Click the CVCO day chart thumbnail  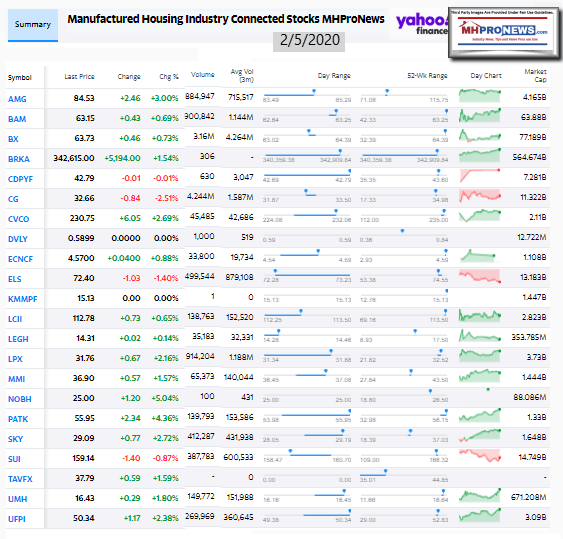point(479,216)
